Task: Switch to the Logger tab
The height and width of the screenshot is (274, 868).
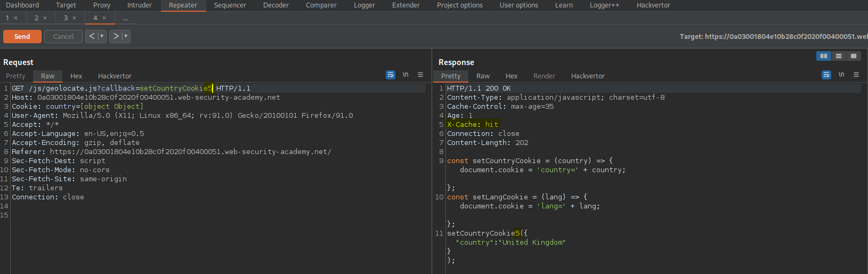Action: [x=364, y=5]
